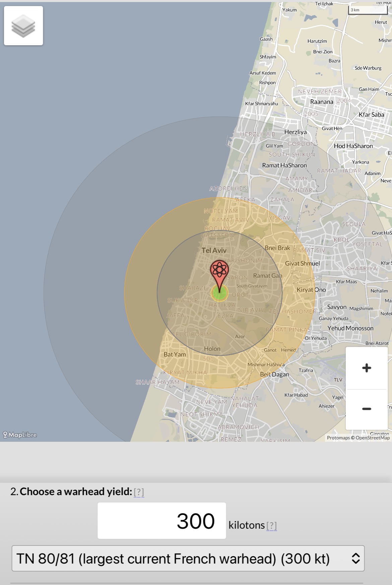This screenshot has width=392, height=585.
Task: Click the Bat Yam label
Action: pyautogui.click(x=175, y=354)
